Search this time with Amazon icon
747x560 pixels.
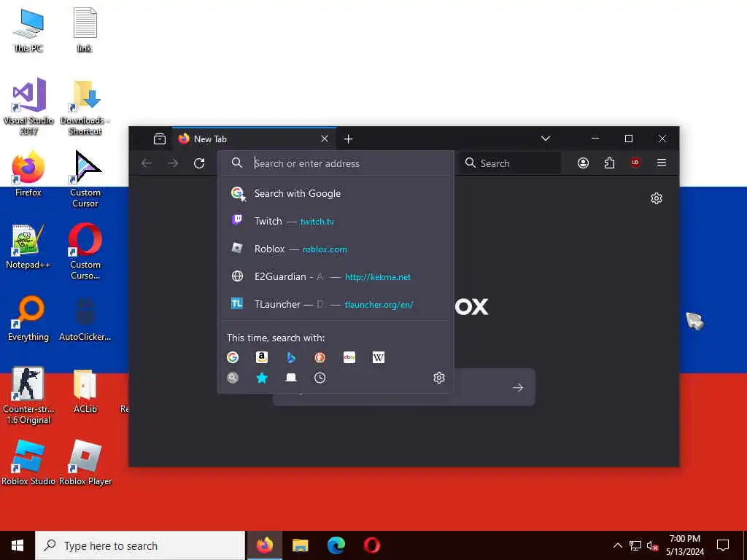(x=262, y=357)
